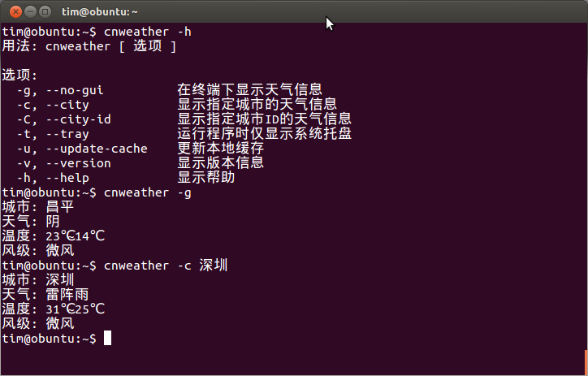Click the orange scrollbar at right edge
The height and width of the screenshot is (376, 588).
click(586, 362)
